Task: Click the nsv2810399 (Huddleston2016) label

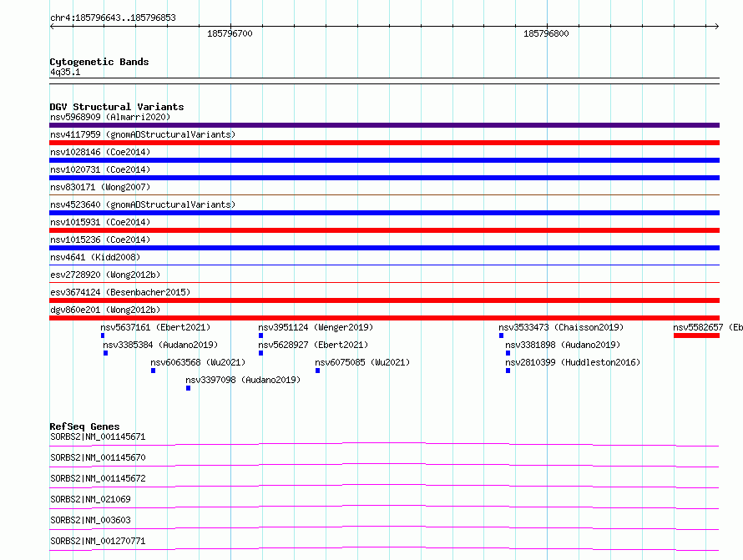Action: (x=573, y=362)
